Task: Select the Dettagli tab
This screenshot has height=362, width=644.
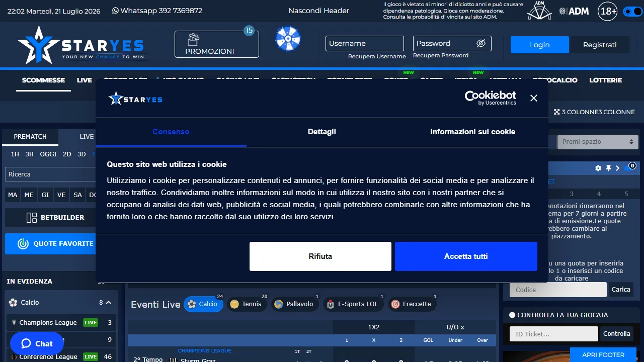Action: click(x=322, y=132)
